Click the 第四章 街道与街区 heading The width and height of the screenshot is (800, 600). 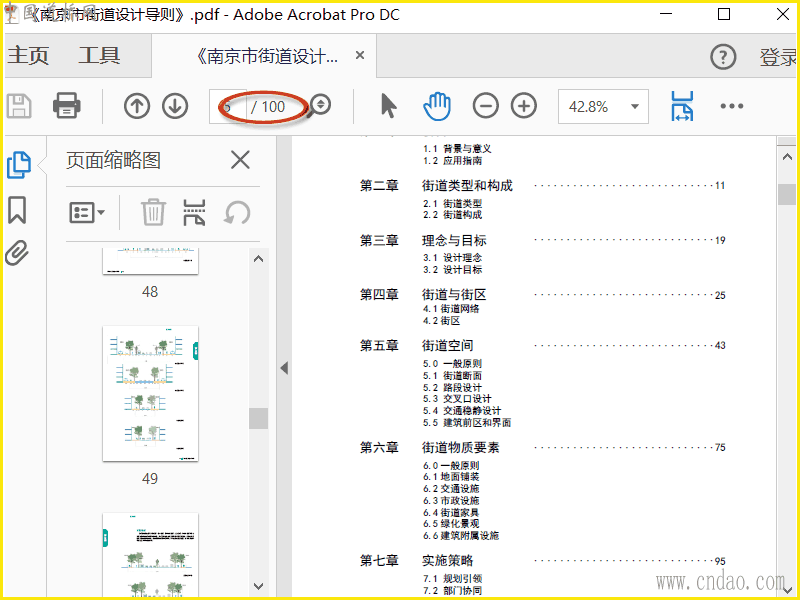pyautogui.click(x=423, y=295)
